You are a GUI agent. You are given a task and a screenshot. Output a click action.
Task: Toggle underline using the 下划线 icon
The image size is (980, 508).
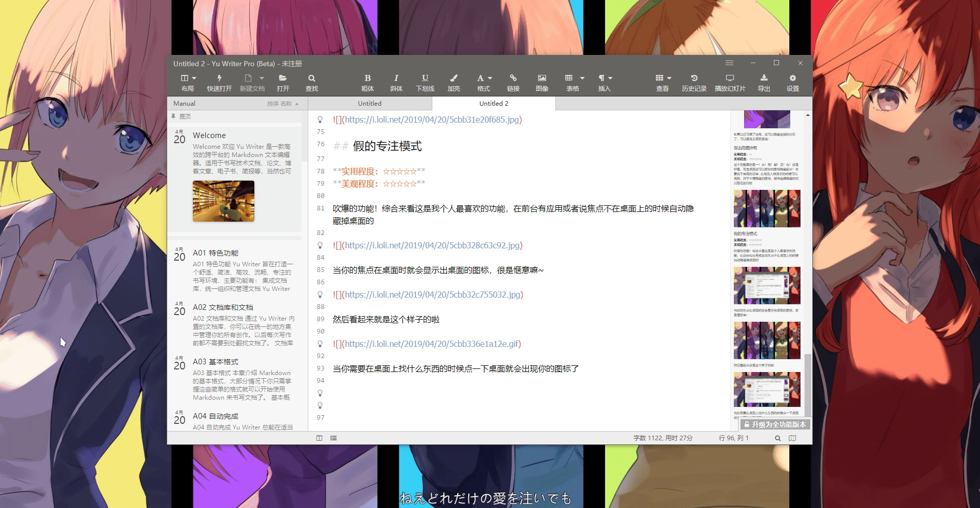(x=425, y=79)
